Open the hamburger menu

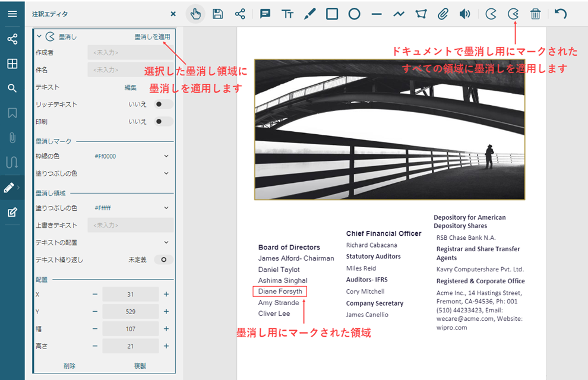(x=12, y=14)
